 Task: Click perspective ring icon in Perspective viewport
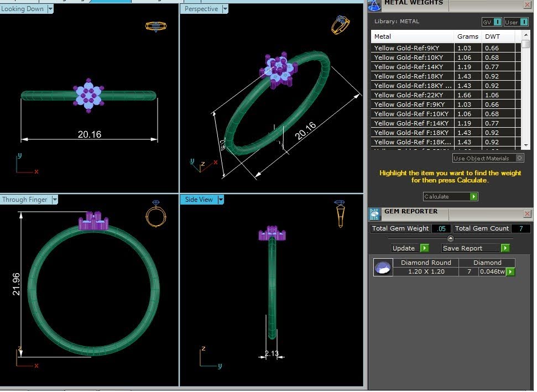(341, 25)
